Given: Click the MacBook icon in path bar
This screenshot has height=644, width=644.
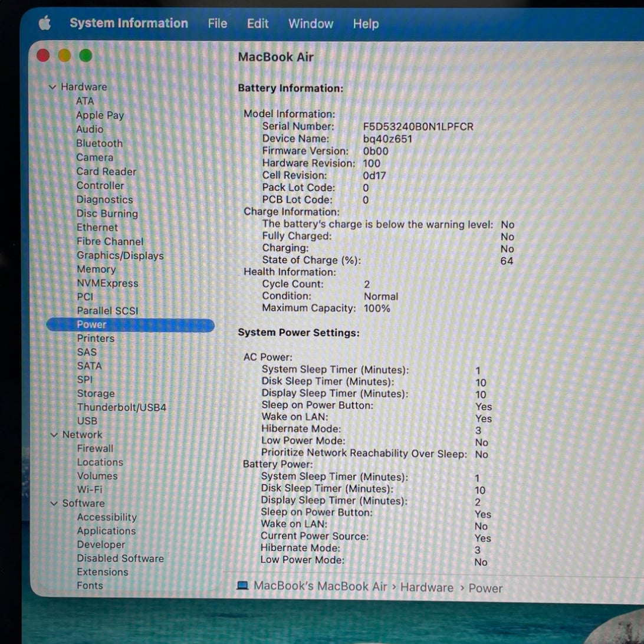Looking at the screenshot, I should 242,586.
